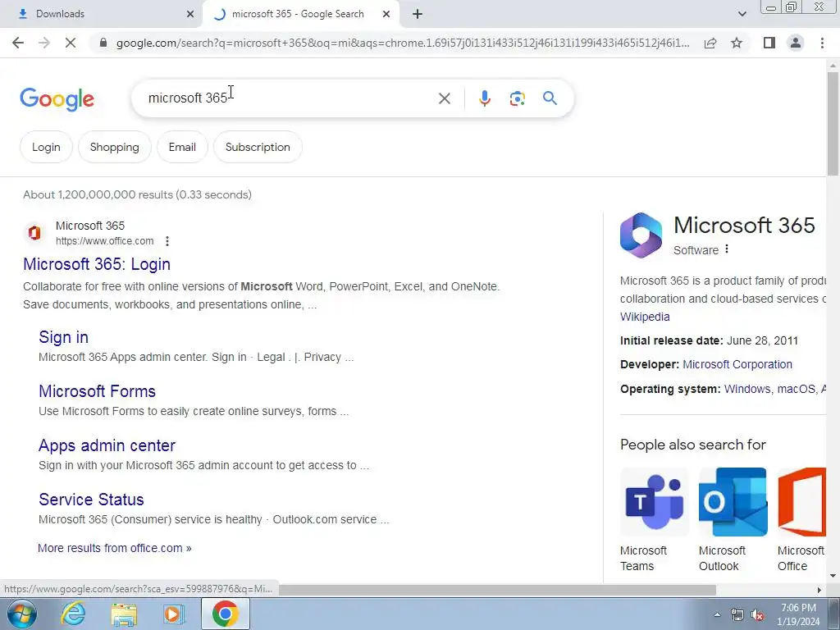Open Microsoft 365: Login result
The height and width of the screenshot is (630, 840).
click(x=97, y=264)
